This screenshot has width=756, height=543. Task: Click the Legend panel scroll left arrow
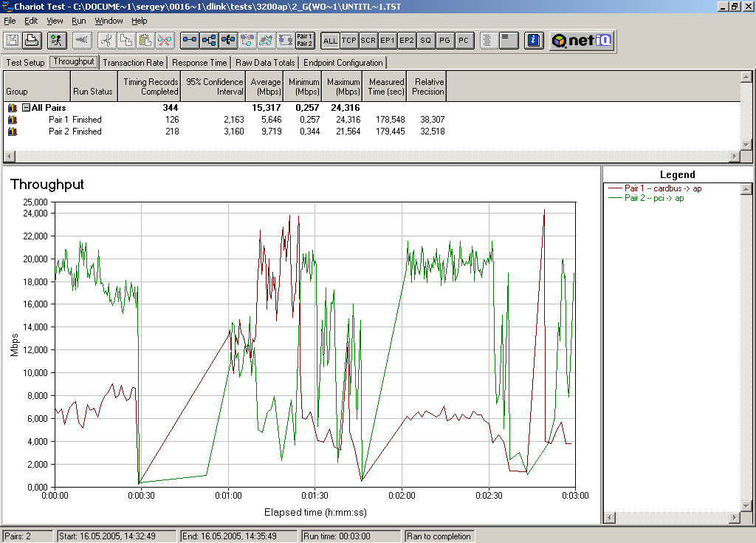coord(609,517)
